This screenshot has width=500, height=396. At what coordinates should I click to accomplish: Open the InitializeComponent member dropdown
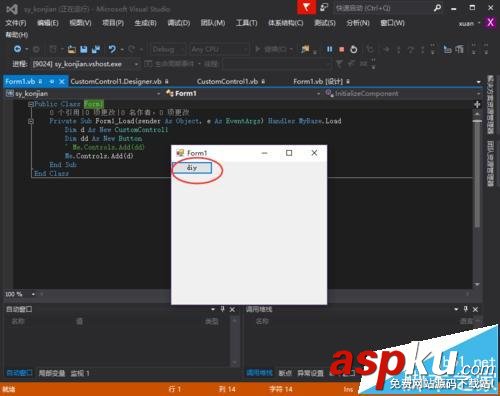click(479, 94)
